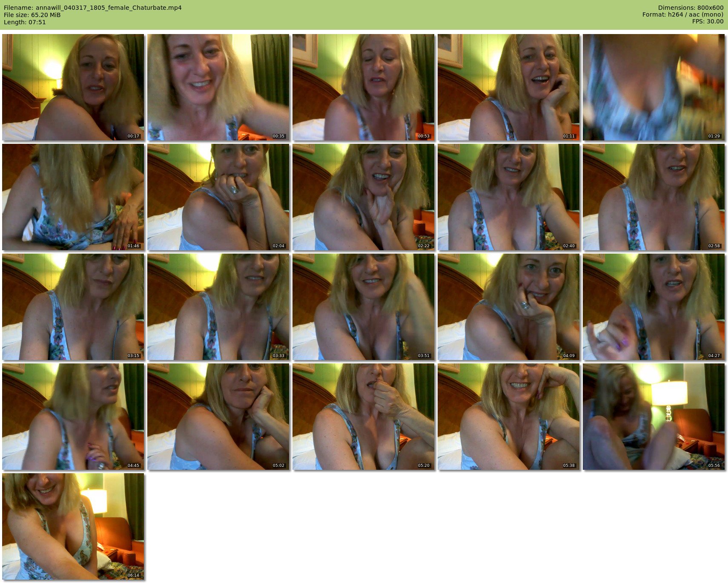Click the Length: 07:51 label
728x583 pixels.
click(x=25, y=22)
